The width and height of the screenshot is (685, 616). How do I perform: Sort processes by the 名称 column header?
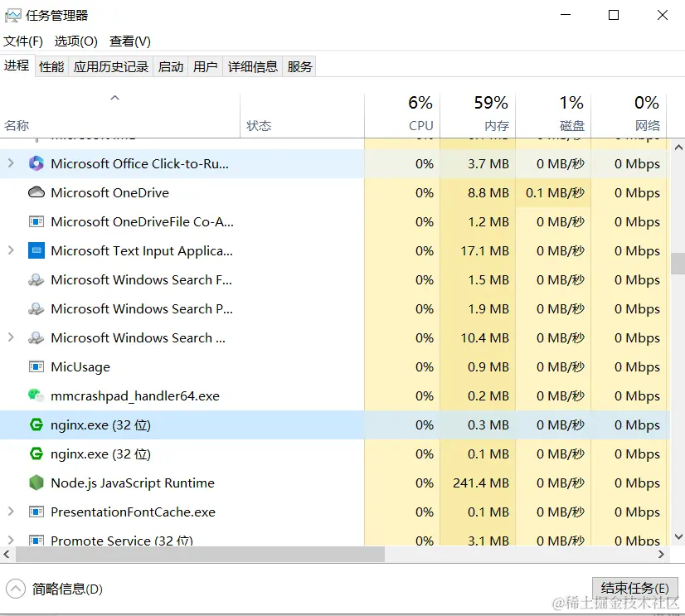(120, 116)
